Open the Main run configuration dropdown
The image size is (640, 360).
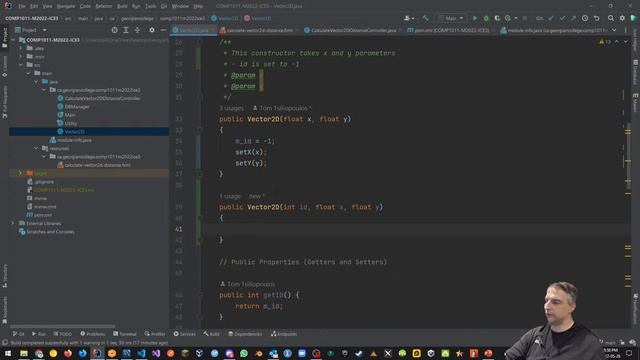pyautogui.click(x=451, y=18)
